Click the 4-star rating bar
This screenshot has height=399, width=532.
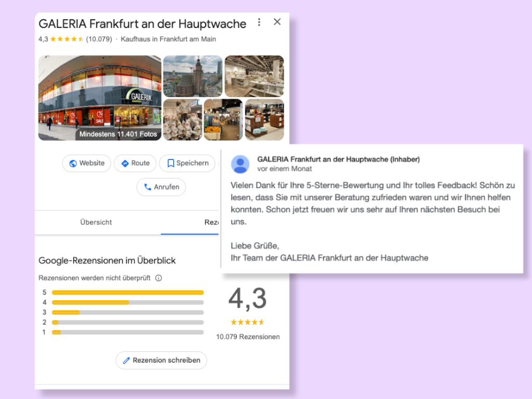click(x=128, y=302)
